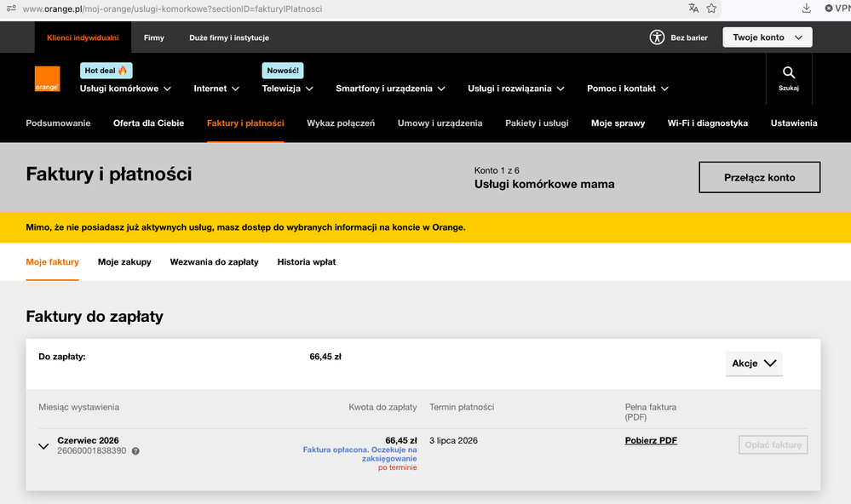Expand the Usługi komórkowe menu
This screenshot has width=851, height=504.
click(x=125, y=89)
